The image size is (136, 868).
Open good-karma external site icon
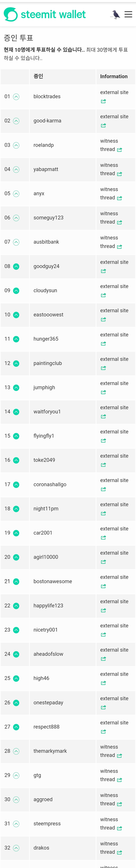103,125
